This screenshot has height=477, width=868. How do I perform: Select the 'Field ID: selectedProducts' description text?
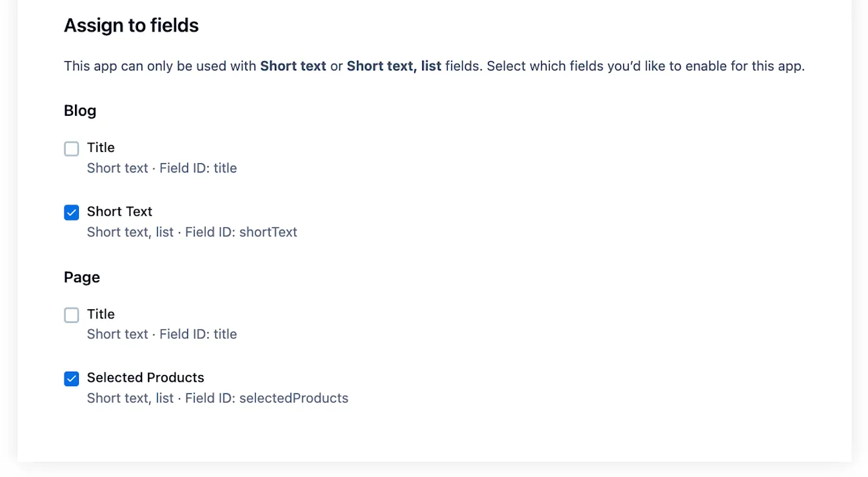coord(267,398)
